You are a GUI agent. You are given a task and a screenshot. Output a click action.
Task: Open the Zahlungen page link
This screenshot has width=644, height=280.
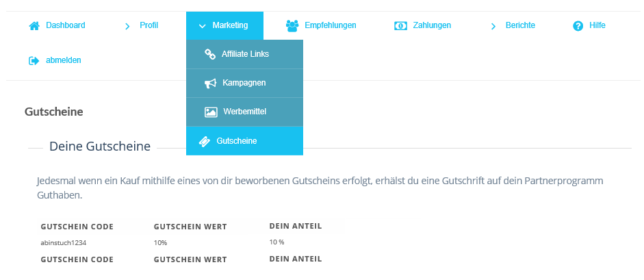[x=432, y=25]
